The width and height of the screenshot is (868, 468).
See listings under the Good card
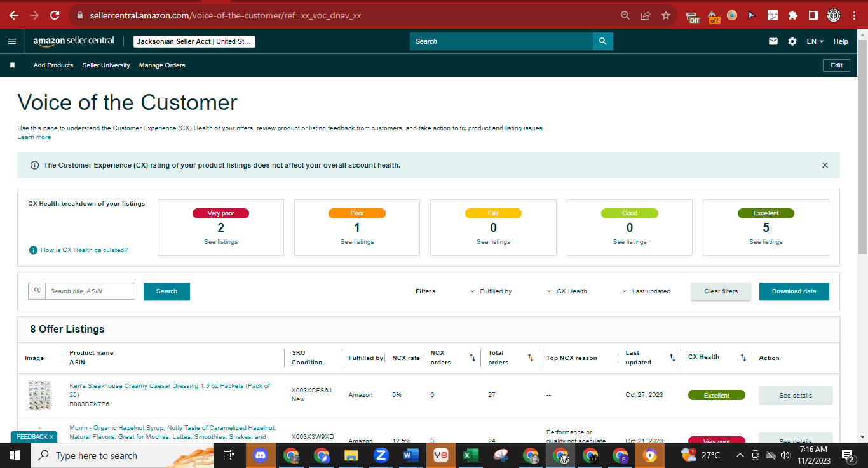click(x=630, y=242)
